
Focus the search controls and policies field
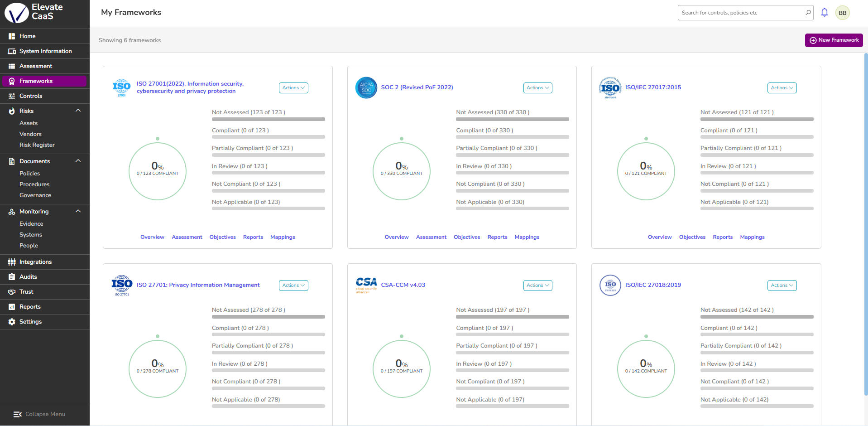pos(741,13)
